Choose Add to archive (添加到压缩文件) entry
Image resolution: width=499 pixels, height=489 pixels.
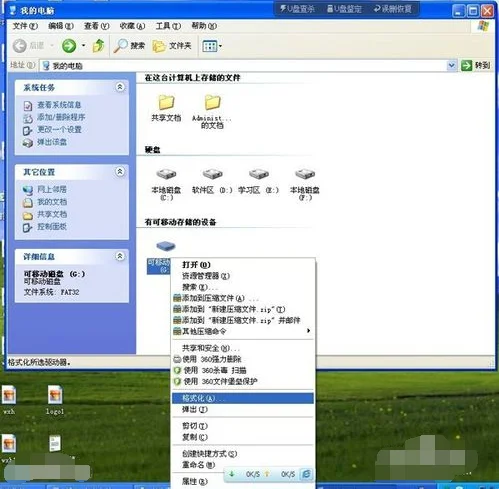tap(243, 298)
